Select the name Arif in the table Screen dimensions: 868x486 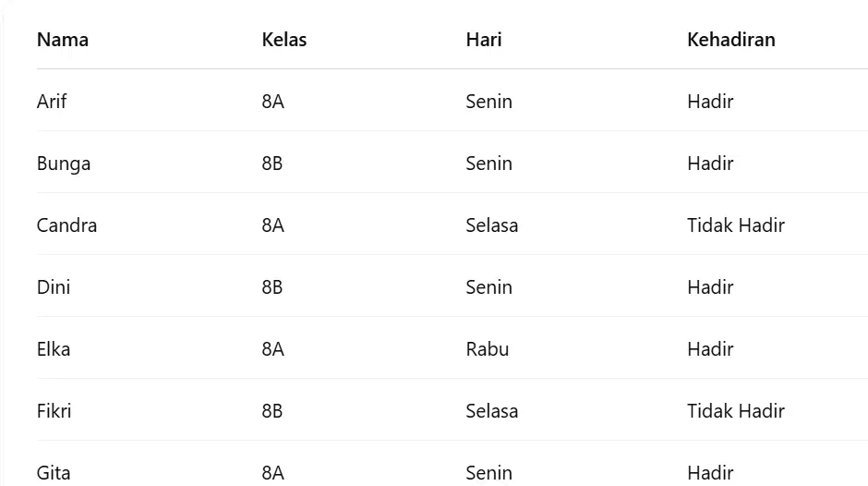pyautogui.click(x=52, y=102)
